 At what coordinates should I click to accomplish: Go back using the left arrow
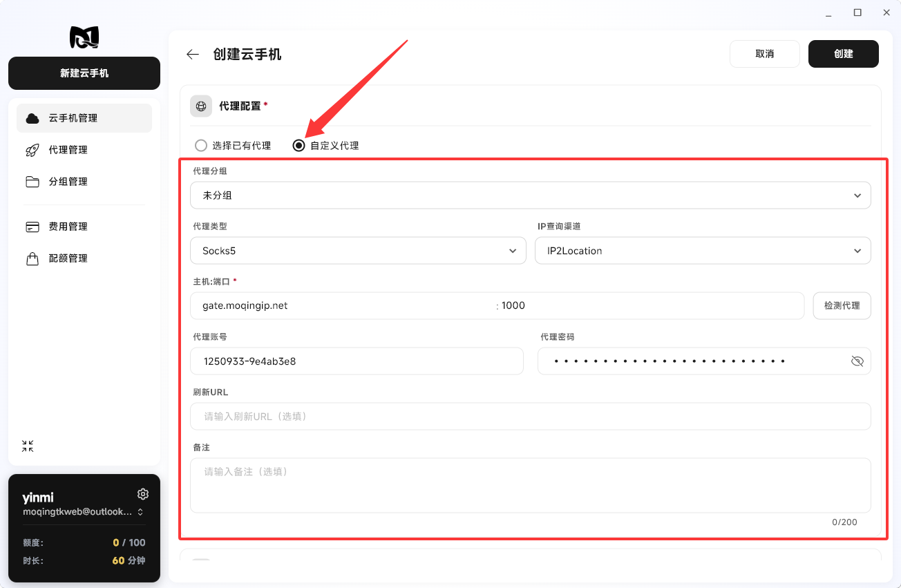pyautogui.click(x=193, y=55)
